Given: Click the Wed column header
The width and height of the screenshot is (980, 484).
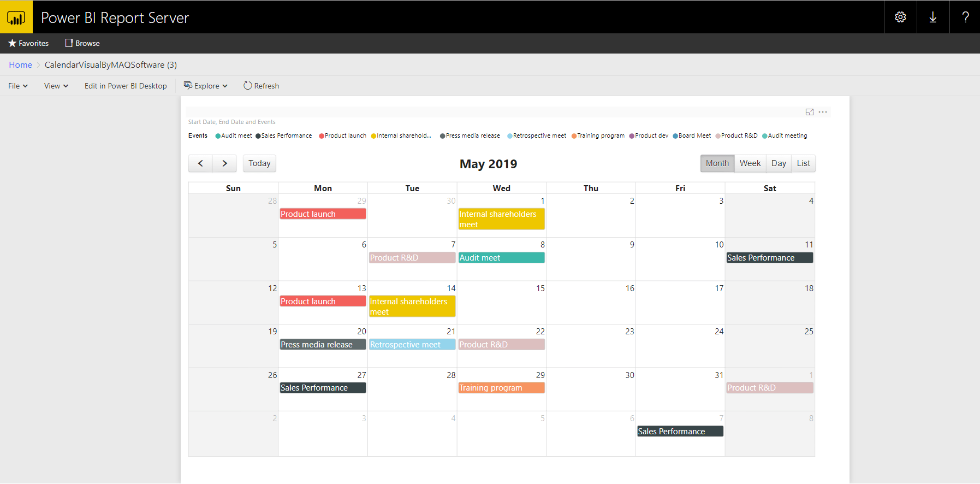Looking at the screenshot, I should point(502,188).
